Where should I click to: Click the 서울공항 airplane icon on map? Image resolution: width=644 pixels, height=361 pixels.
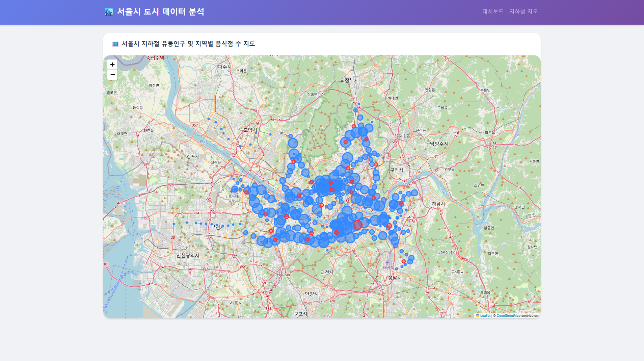[387, 263]
